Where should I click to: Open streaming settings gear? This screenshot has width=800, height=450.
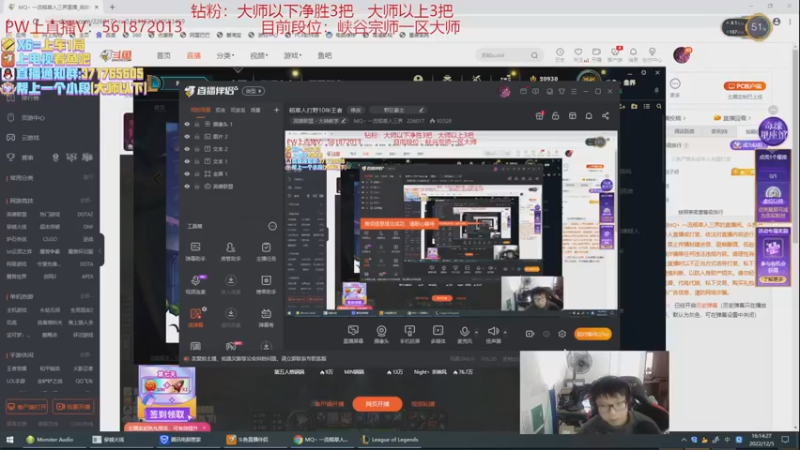pos(562,334)
